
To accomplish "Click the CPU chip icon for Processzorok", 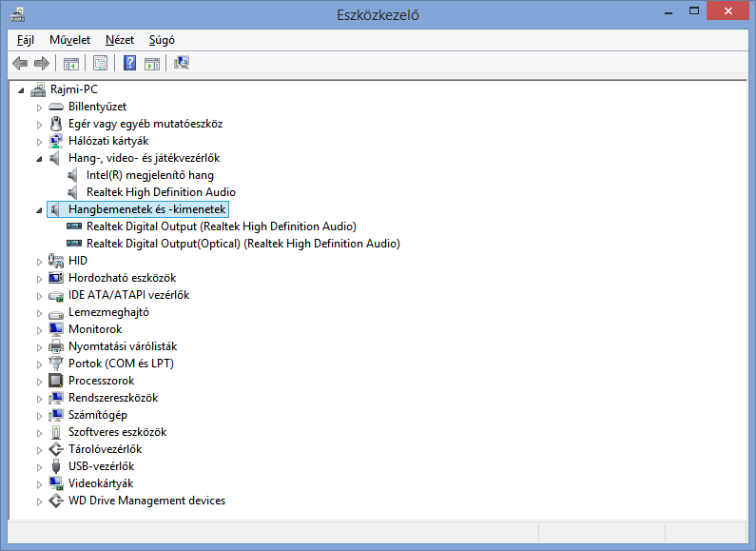I will [x=56, y=381].
